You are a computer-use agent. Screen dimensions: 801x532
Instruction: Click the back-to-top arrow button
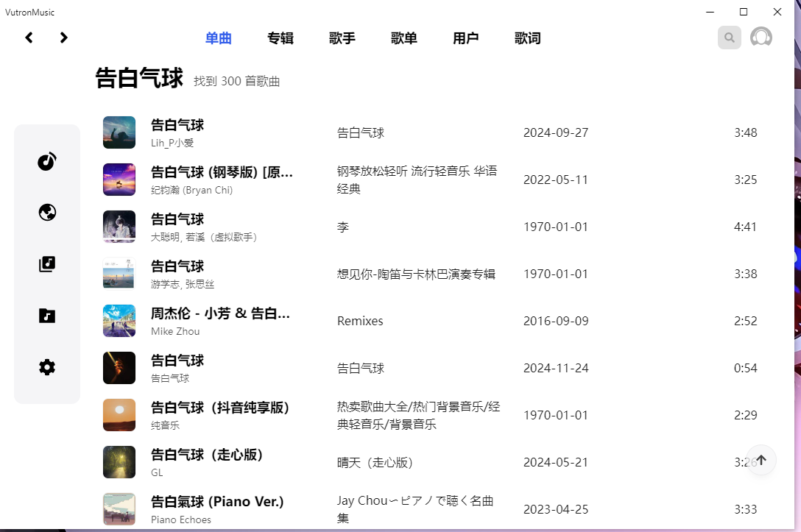click(x=761, y=460)
